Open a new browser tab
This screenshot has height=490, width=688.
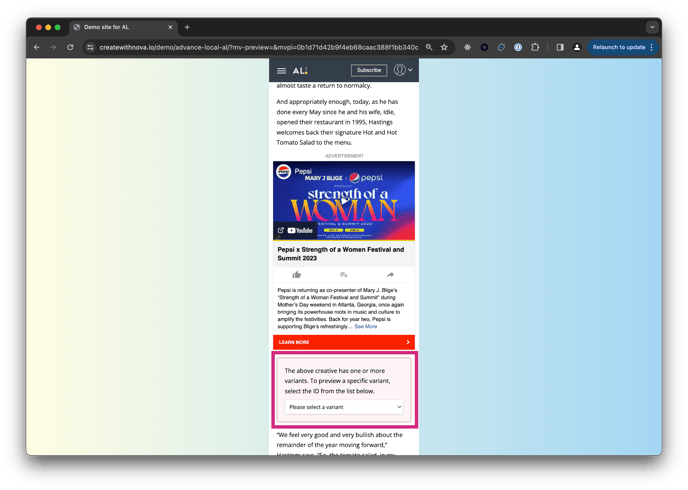[x=187, y=27]
